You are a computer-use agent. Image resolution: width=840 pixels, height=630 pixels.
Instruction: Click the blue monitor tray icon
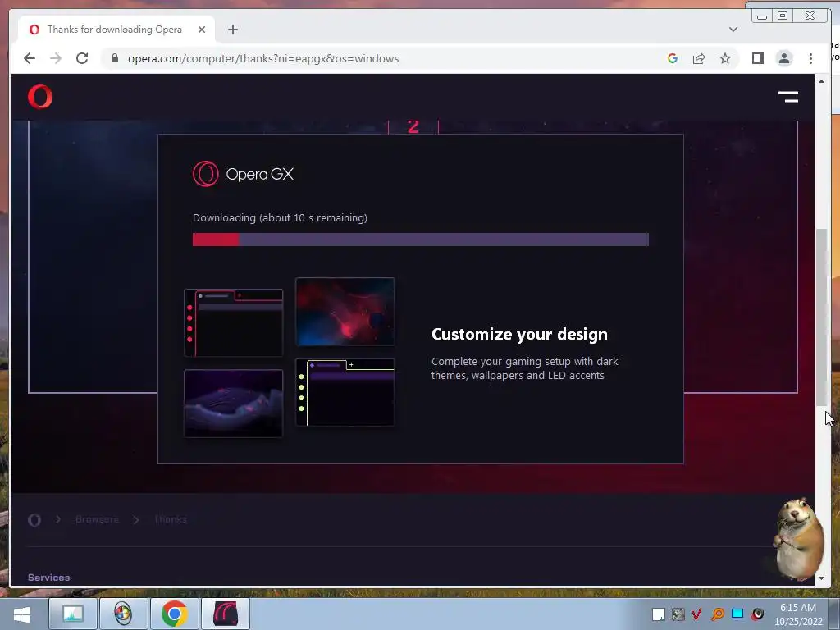click(737, 614)
